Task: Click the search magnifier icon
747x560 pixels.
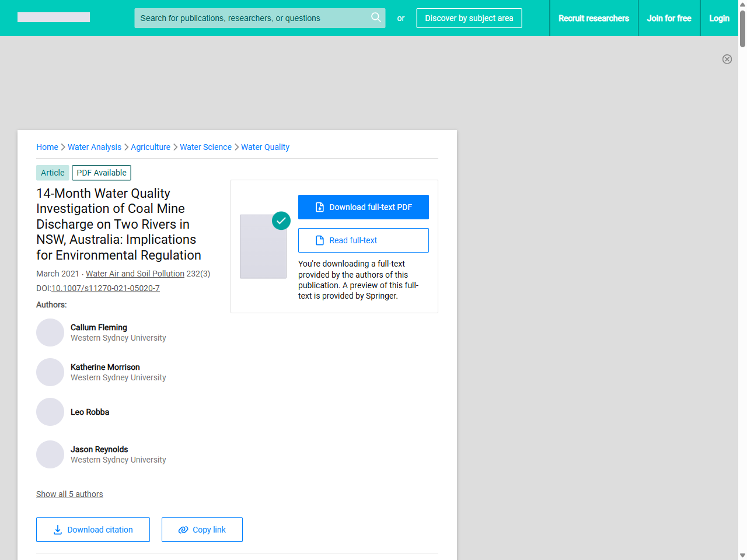Action: click(376, 17)
